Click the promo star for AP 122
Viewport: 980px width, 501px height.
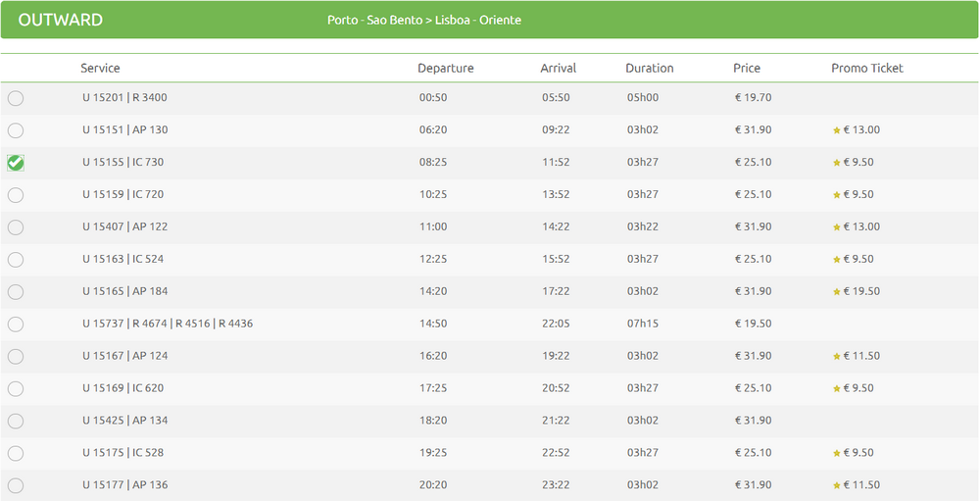click(x=837, y=227)
